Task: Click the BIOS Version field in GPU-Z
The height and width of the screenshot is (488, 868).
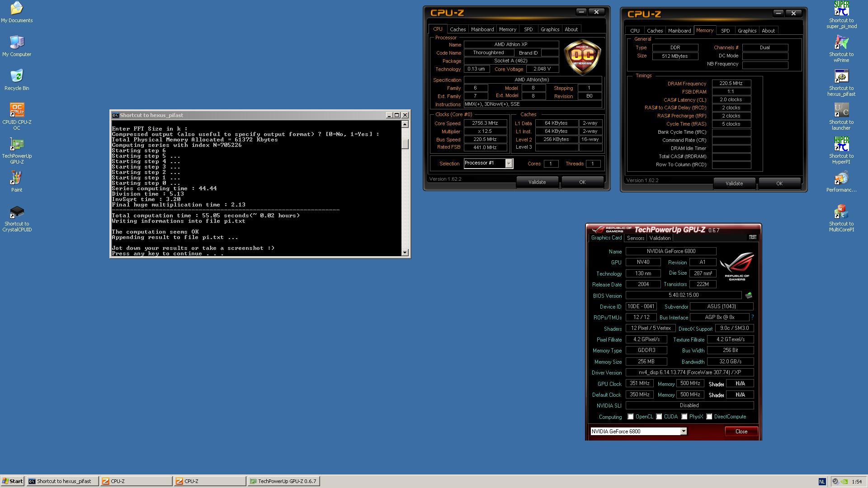Action: [684, 295]
